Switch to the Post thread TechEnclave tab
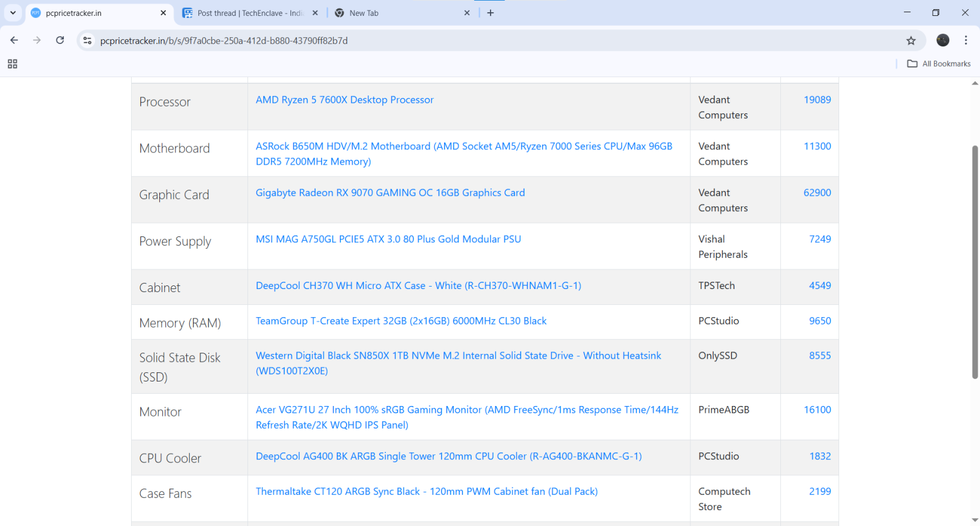This screenshot has height=526, width=980. [x=250, y=13]
